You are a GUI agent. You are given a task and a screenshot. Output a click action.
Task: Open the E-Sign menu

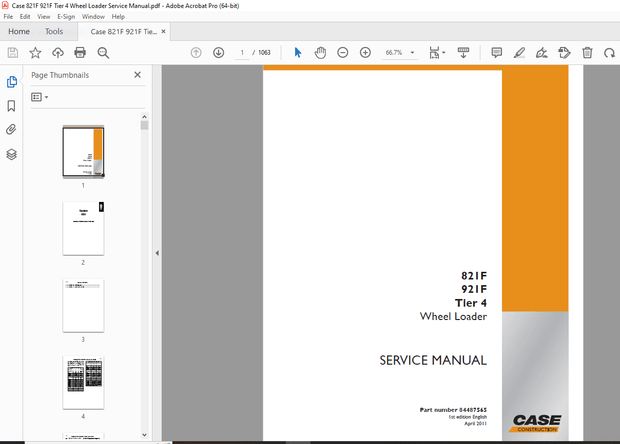(x=66, y=17)
